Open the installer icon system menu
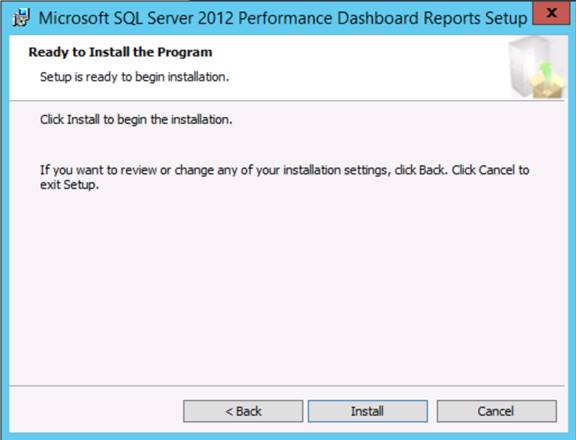The image size is (576, 440). click(21, 18)
